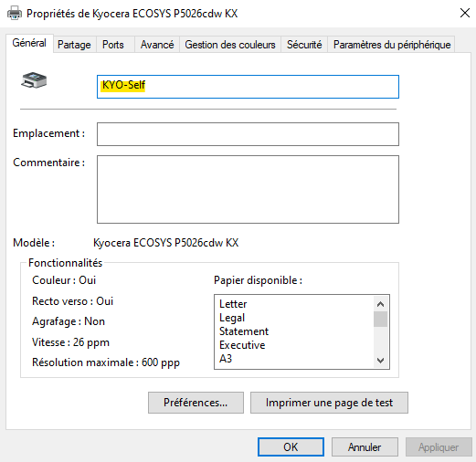This screenshot has width=476, height=462.
Task: Select Statement in the paper list
Action: (244, 331)
